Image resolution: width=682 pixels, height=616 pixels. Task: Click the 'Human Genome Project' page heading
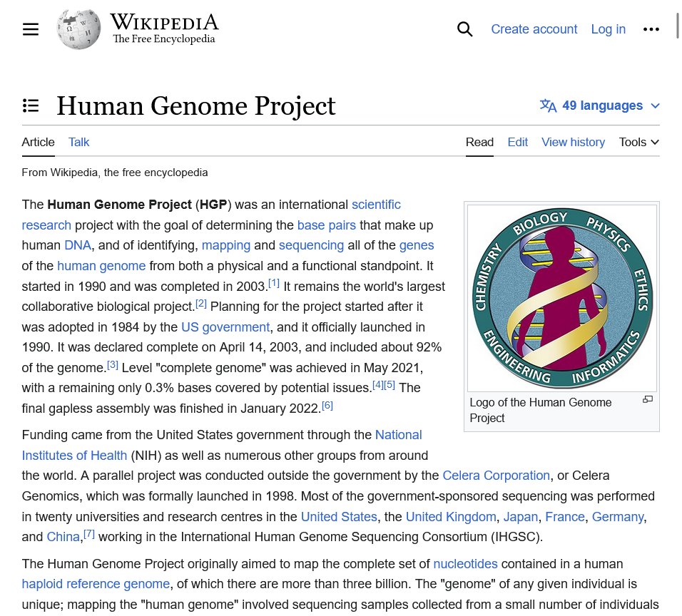coord(196,106)
